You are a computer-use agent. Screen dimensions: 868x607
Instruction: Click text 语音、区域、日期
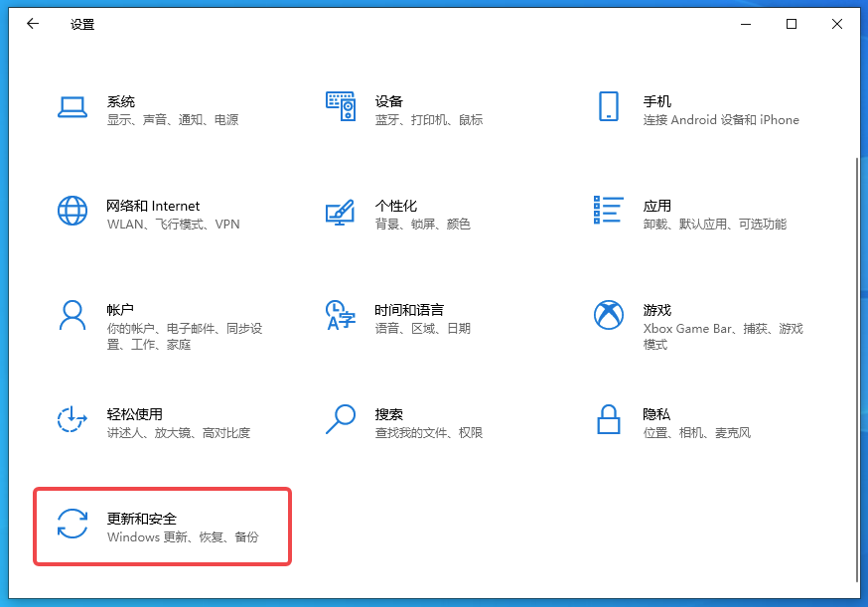coord(423,329)
